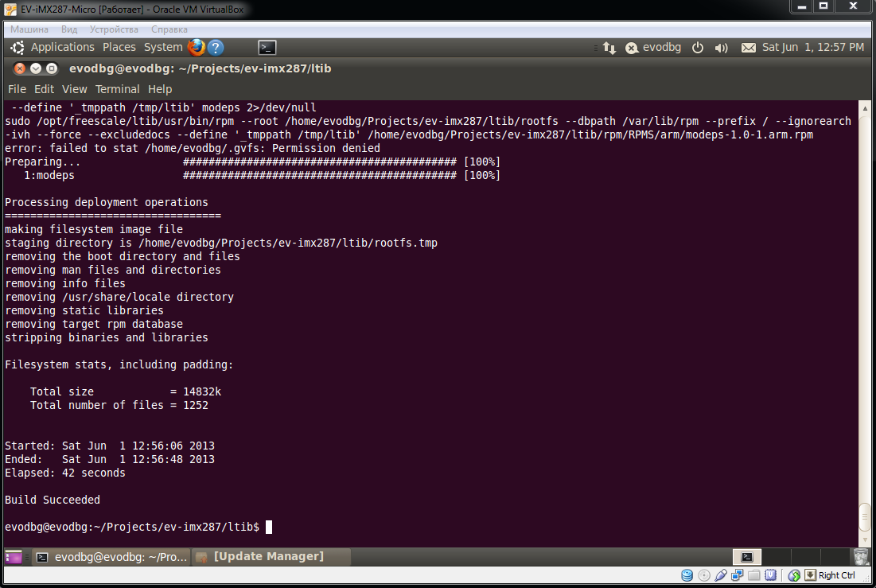Open the power/session indicator
Image resolution: width=876 pixels, height=588 pixels.
coord(698,48)
